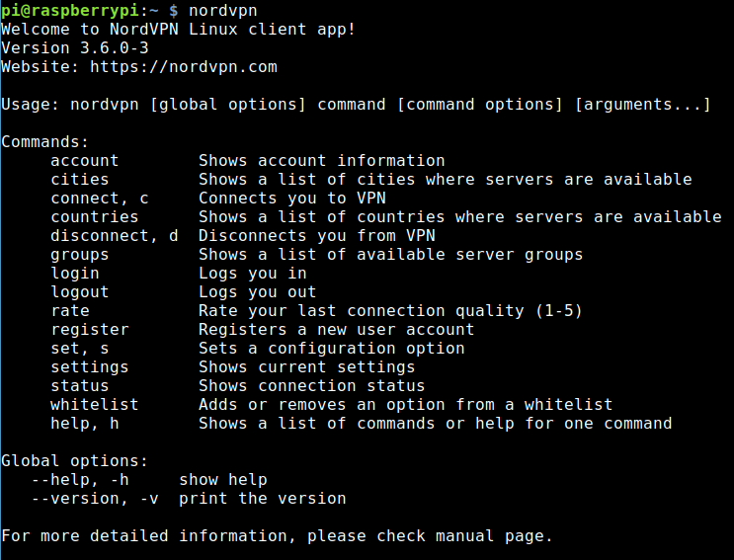Click the pi@raspberrypi prompt text
The width and height of the screenshot is (734, 560).
point(70,11)
